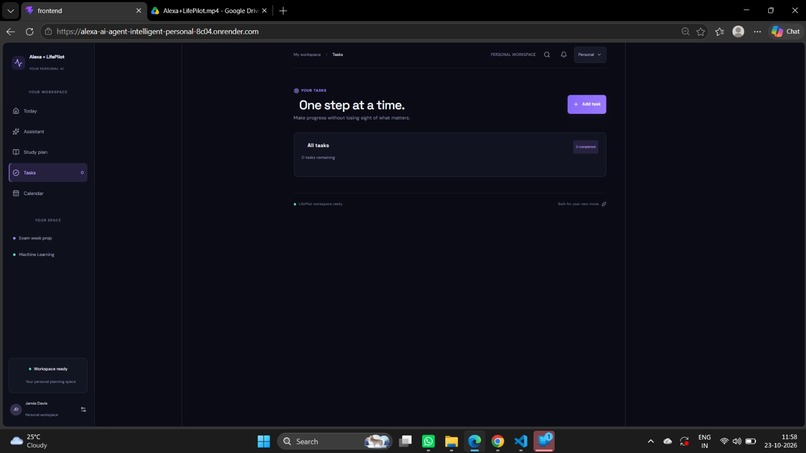806x453 pixels.
Task: Open the Windows Start menu
Action: pyautogui.click(x=264, y=441)
